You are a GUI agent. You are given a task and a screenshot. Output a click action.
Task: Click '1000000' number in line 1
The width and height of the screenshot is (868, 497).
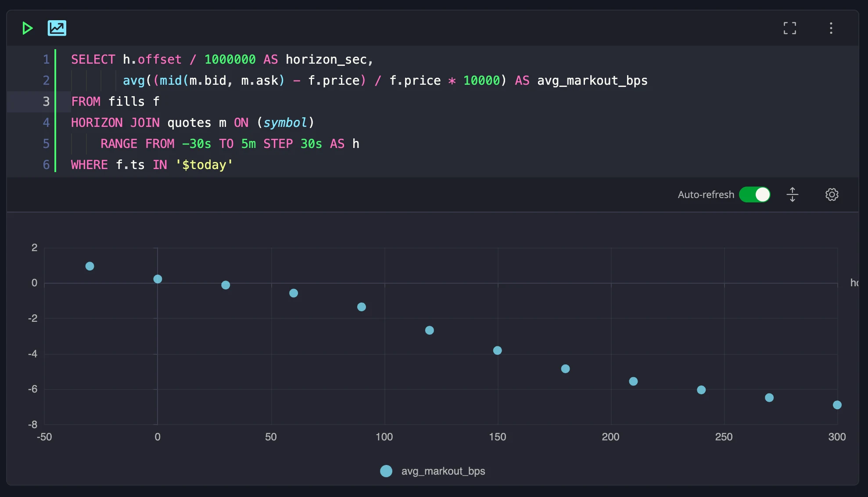coord(230,59)
